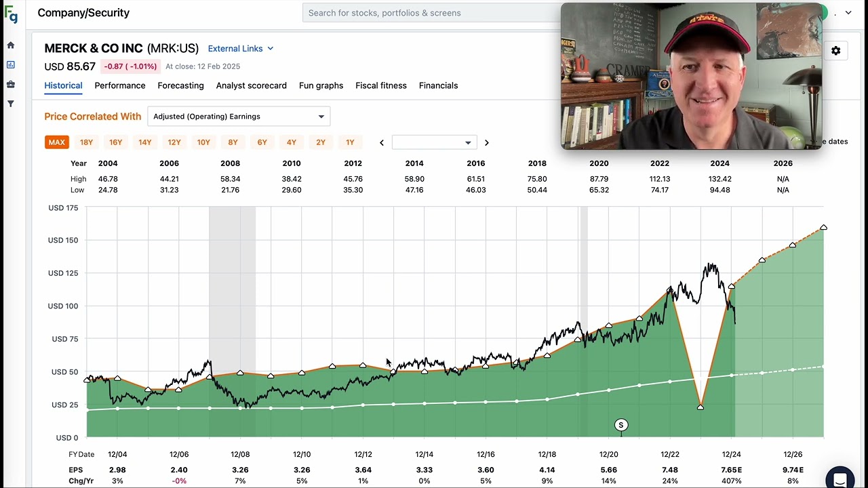Select the 8Y time range
The height and width of the screenshot is (488, 868).
[x=233, y=142]
